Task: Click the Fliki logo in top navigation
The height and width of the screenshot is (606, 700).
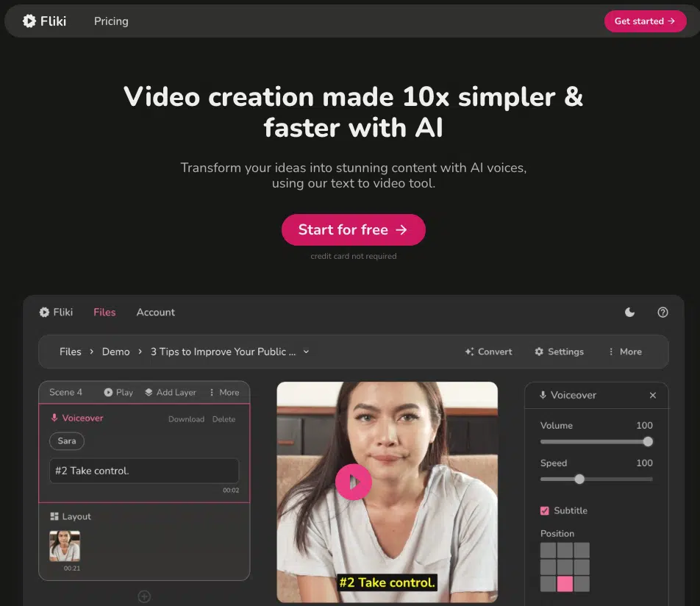Action: coord(44,21)
